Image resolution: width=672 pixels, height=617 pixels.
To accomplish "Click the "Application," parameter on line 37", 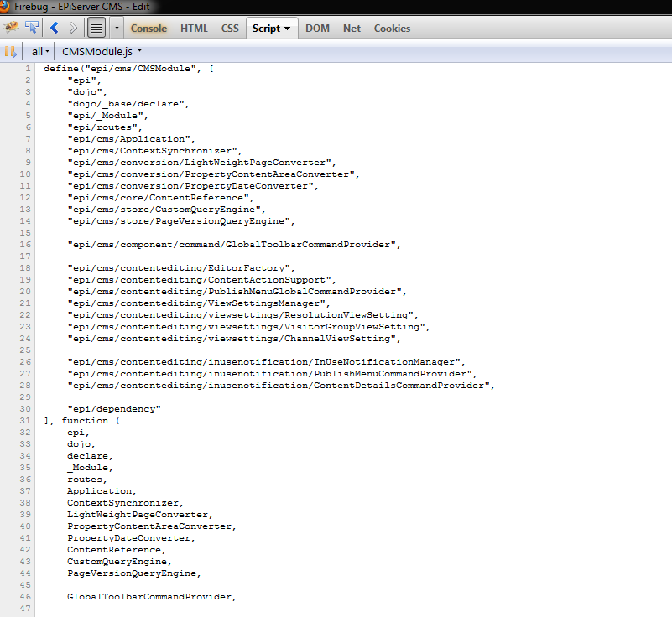I will (102, 491).
